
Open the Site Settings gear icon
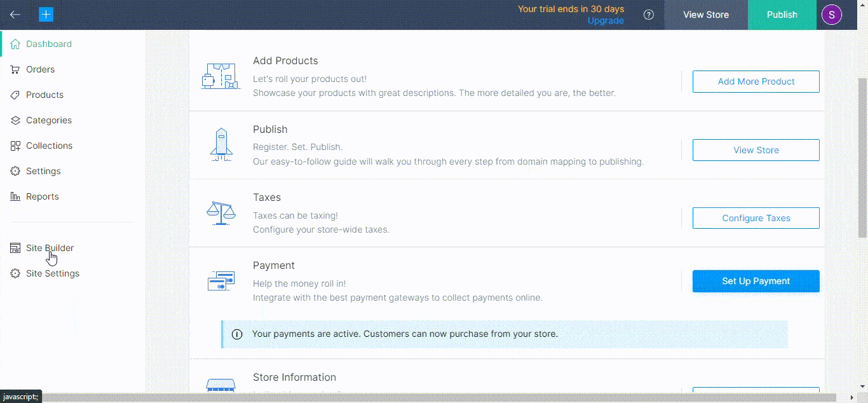tap(15, 273)
